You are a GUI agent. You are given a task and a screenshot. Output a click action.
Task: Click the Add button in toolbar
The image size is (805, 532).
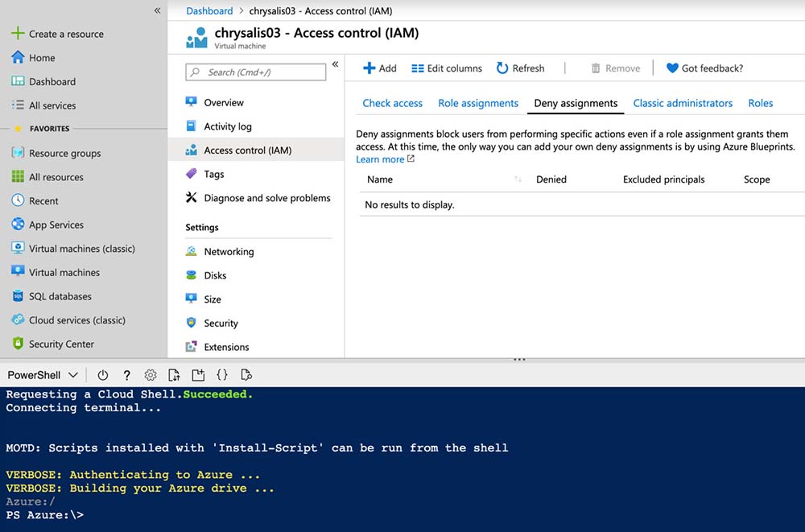click(379, 68)
